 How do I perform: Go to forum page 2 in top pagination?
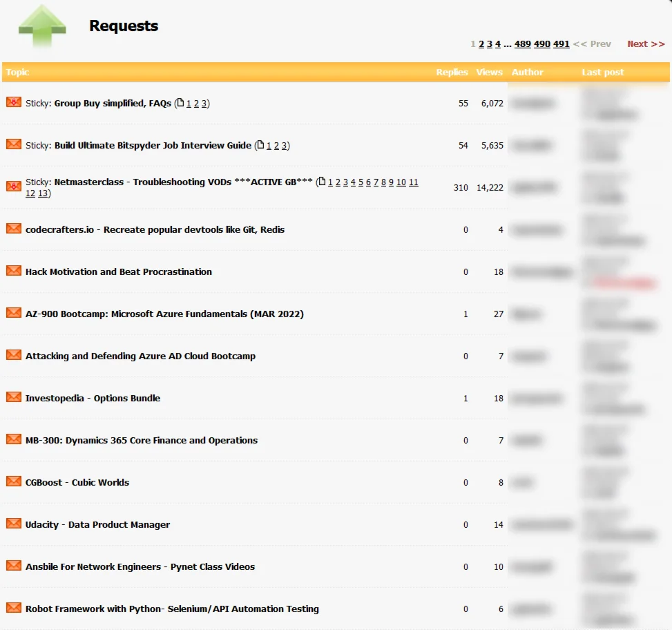point(481,44)
